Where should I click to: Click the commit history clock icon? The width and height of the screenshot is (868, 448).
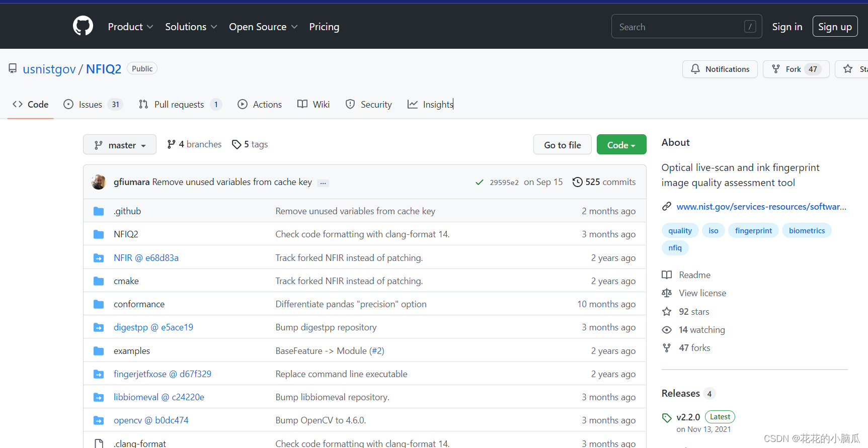point(578,182)
